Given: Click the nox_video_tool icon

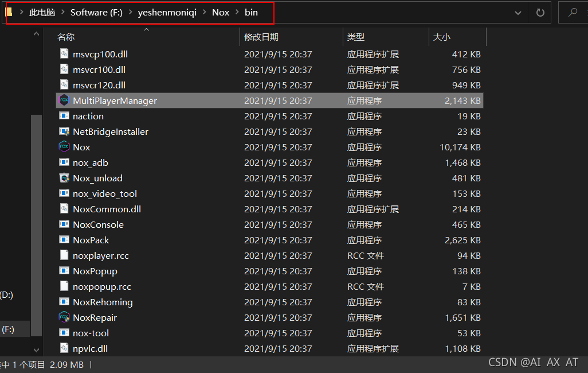Looking at the screenshot, I should click(64, 193).
